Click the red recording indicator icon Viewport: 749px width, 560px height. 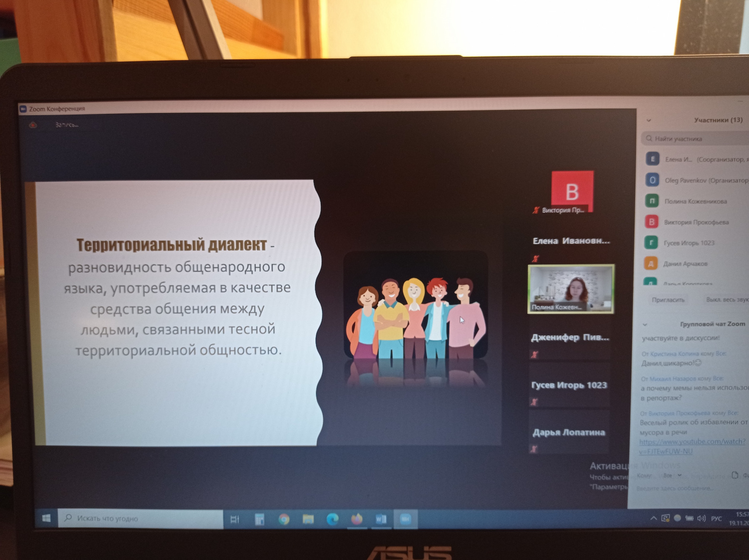pos(33,125)
